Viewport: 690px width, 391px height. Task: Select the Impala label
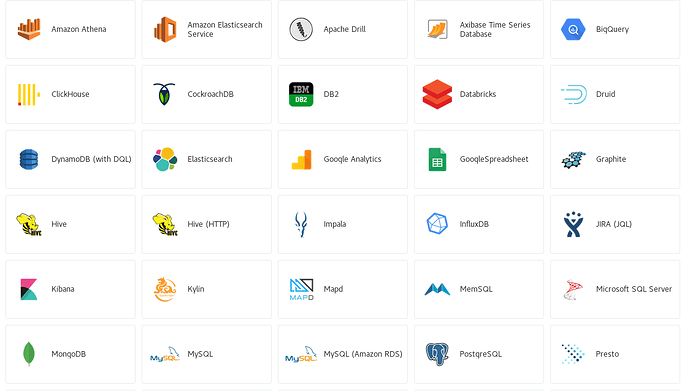[335, 224]
